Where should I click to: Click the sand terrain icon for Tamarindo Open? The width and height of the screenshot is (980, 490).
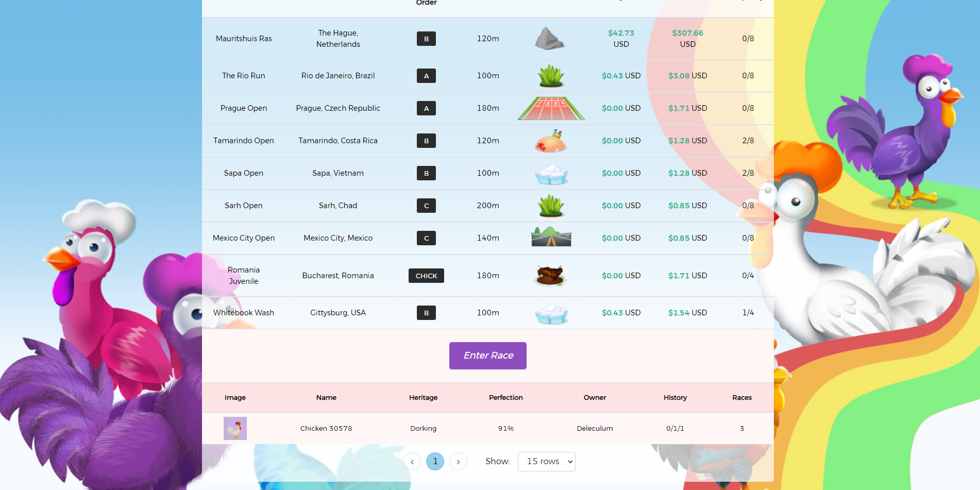551,141
